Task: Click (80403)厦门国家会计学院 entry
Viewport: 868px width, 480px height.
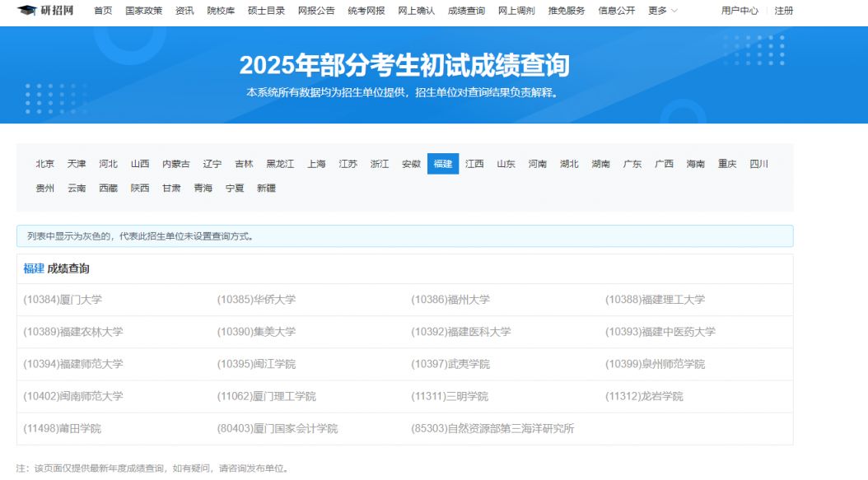Action: [x=277, y=428]
